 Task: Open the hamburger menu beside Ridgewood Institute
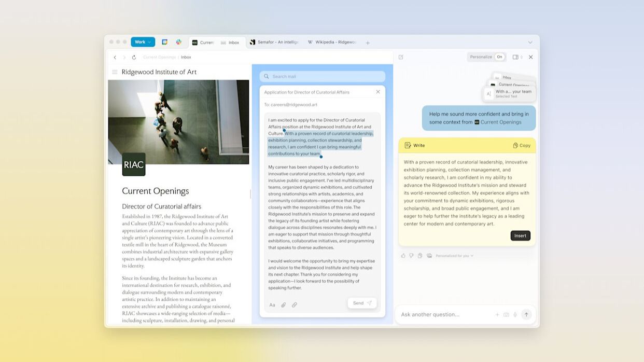[115, 72]
